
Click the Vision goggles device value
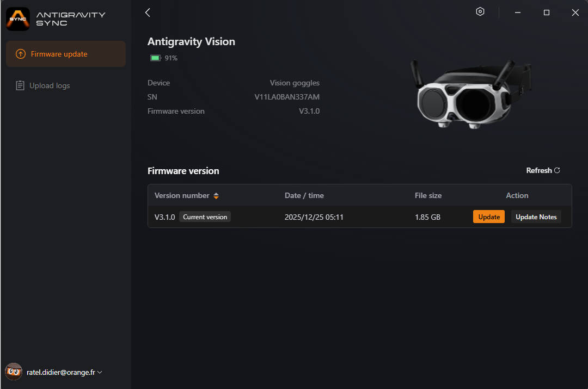pos(295,83)
